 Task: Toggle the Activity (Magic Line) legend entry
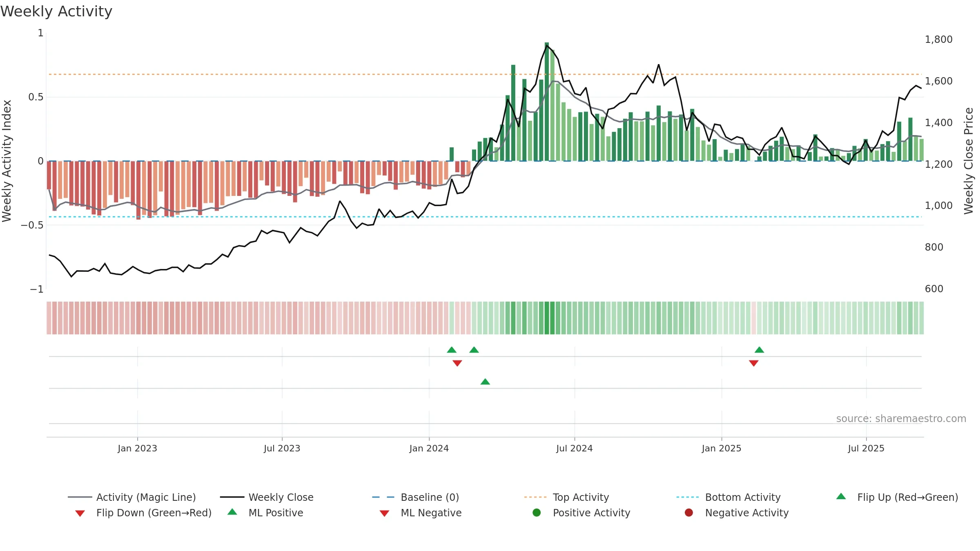tap(132, 497)
